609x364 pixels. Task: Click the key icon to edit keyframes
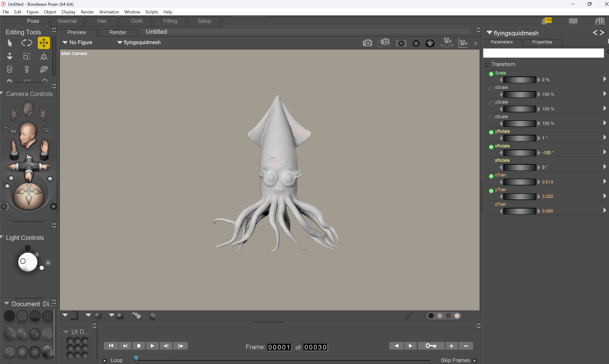pos(431,346)
